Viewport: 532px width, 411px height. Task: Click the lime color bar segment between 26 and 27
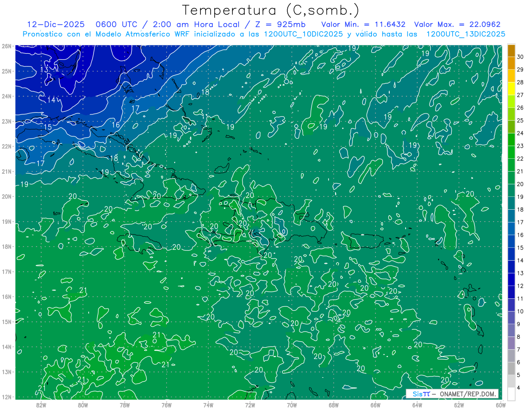tap(511, 102)
